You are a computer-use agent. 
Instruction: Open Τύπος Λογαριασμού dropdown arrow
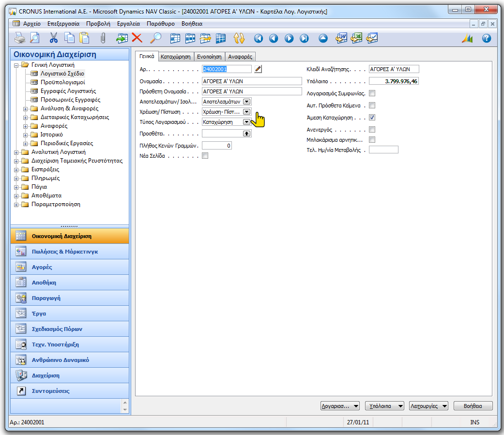coord(246,122)
